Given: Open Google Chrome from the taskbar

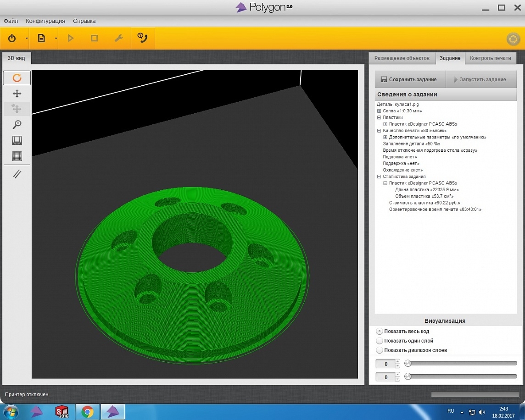Looking at the screenshot, I should (x=87, y=412).
